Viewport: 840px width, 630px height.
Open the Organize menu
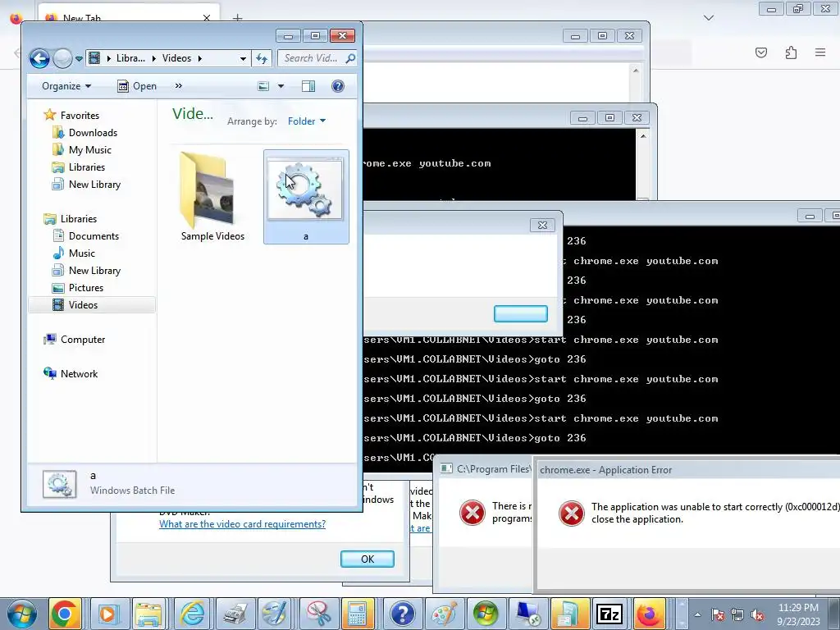click(66, 86)
